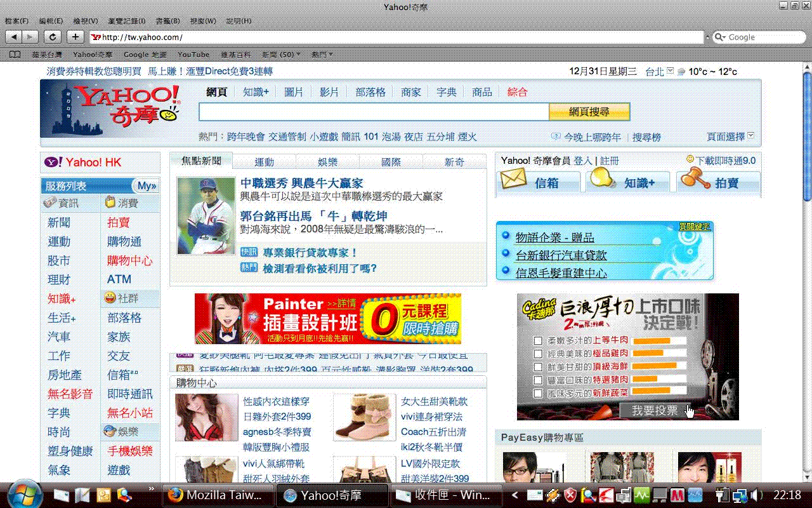Screen dimensions: 812x508
Task: Click the baseball player news thumbnail
Action: [206, 216]
